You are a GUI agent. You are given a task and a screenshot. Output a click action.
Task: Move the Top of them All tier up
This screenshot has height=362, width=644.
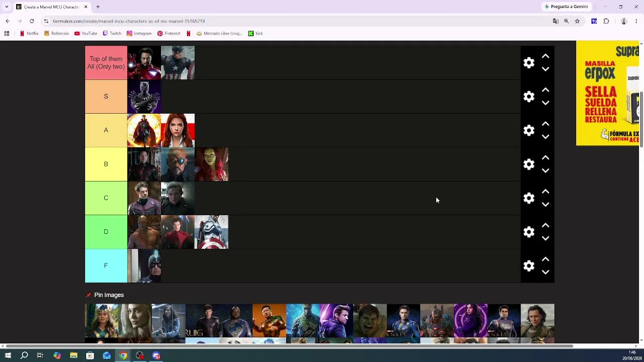pos(545,56)
